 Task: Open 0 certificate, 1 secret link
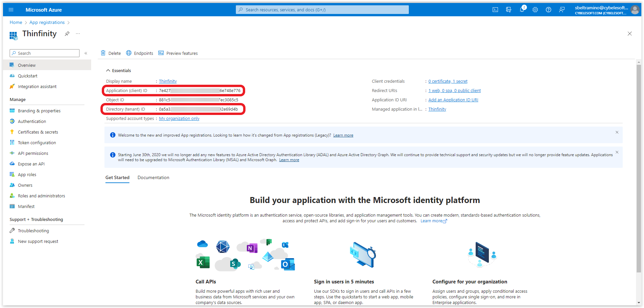click(448, 81)
